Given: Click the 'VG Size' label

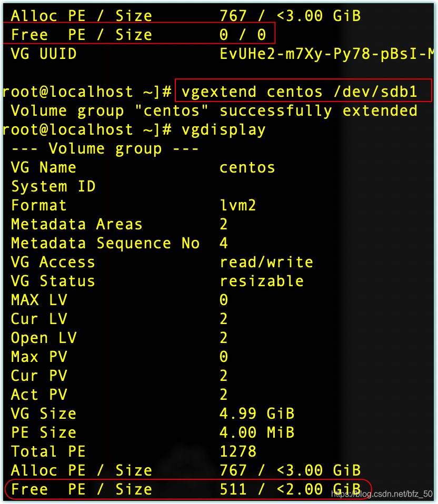Looking at the screenshot, I should pos(44,414).
